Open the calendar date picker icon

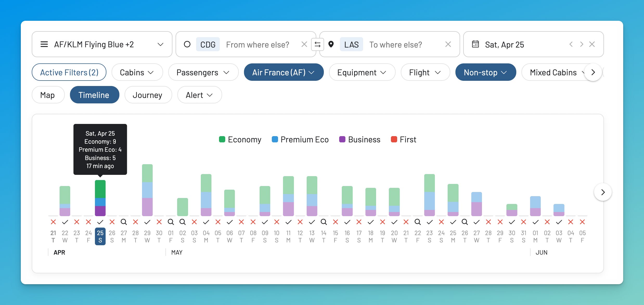(x=475, y=44)
